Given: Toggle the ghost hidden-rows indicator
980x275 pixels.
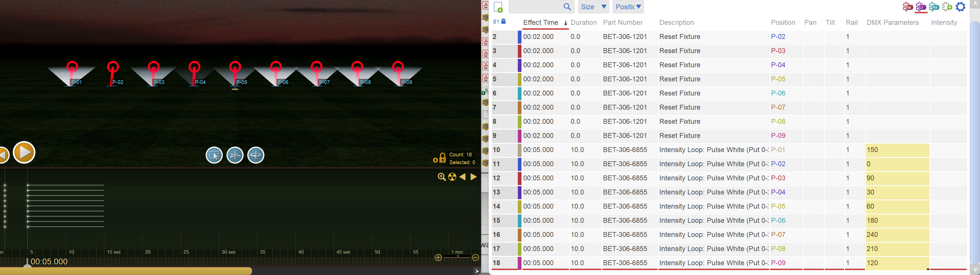Looking at the screenshot, I should coord(504,22).
